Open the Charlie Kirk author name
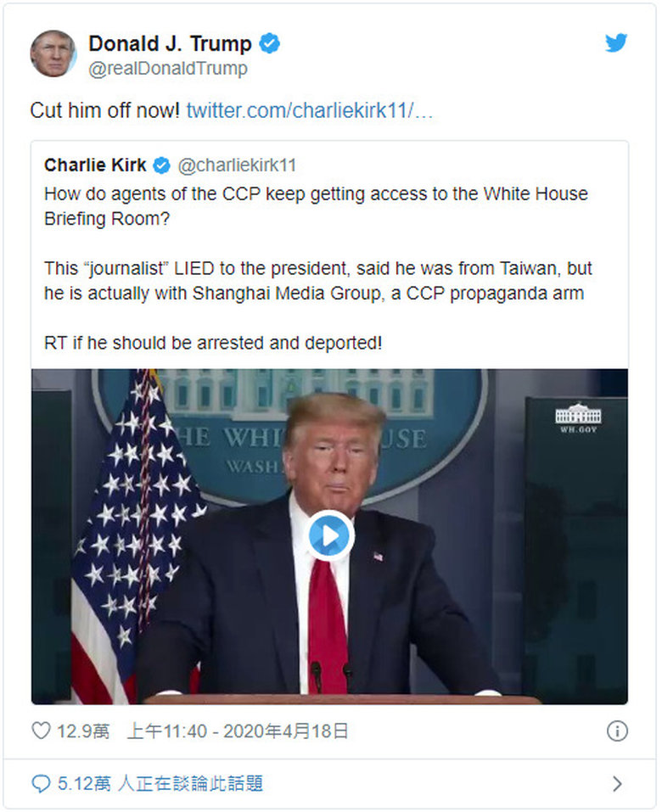This screenshot has height=812, width=662. pos(95,165)
